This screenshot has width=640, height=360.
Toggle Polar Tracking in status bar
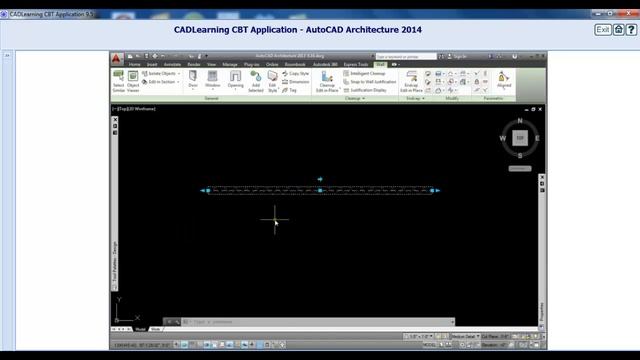point(207,345)
